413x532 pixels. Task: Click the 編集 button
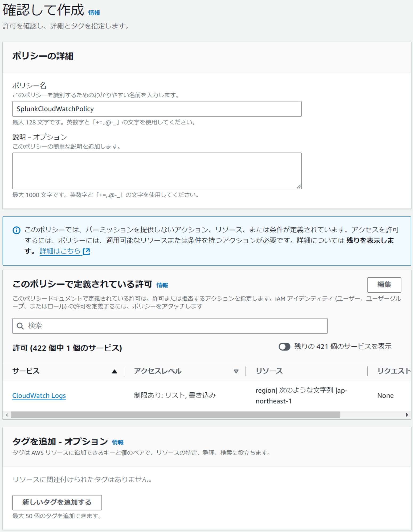(x=384, y=285)
